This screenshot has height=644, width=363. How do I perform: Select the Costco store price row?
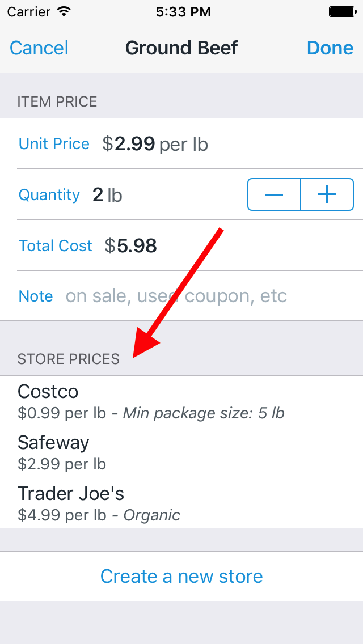[181, 401]
